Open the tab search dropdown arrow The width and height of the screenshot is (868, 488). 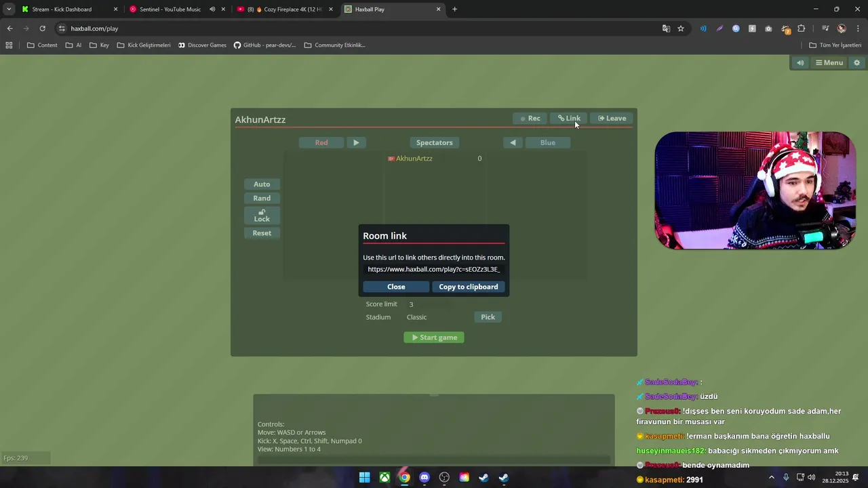click(9, 9)
